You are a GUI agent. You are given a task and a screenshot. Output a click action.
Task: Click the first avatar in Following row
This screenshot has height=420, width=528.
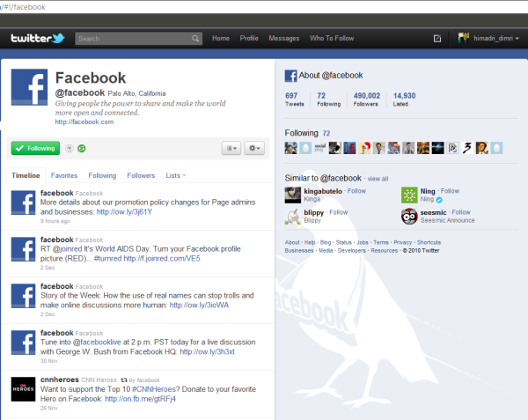point(290,148)
